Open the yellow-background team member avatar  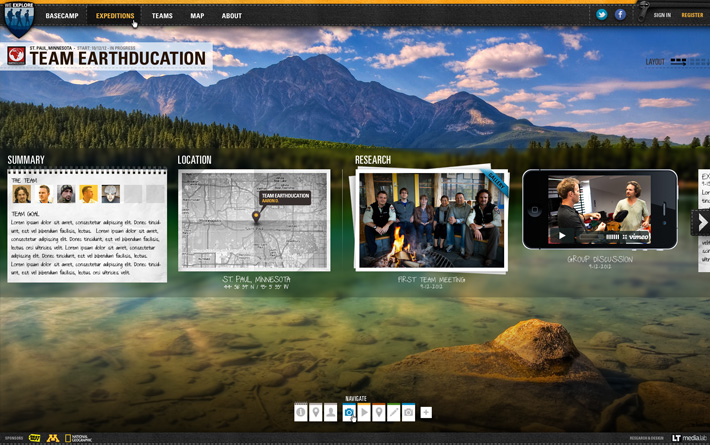[x=88, y=194]
